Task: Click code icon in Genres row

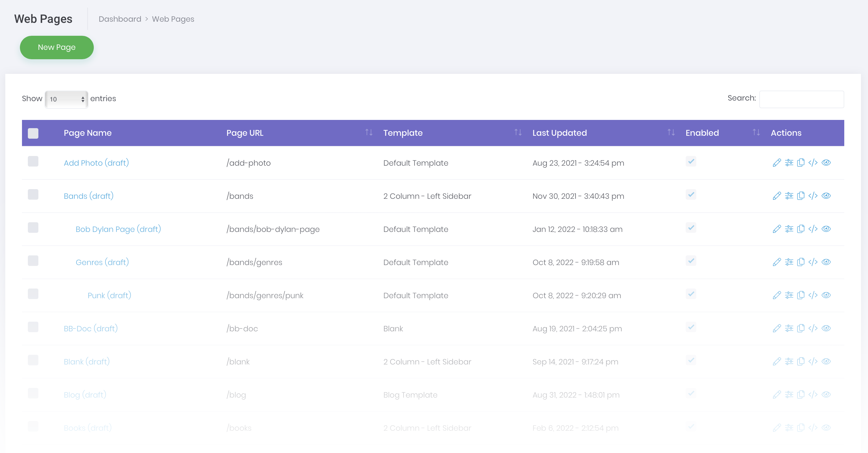Action: tap(813, 262)
